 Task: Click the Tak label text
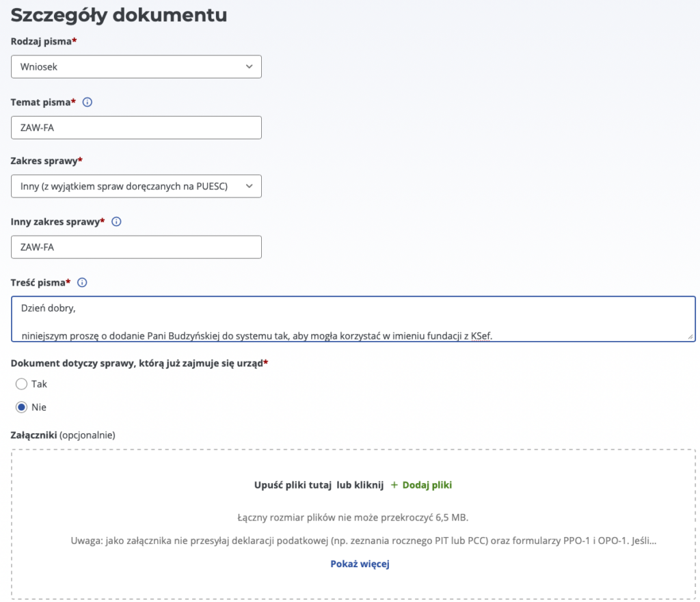pyautogui.click(x=40, y=384)
